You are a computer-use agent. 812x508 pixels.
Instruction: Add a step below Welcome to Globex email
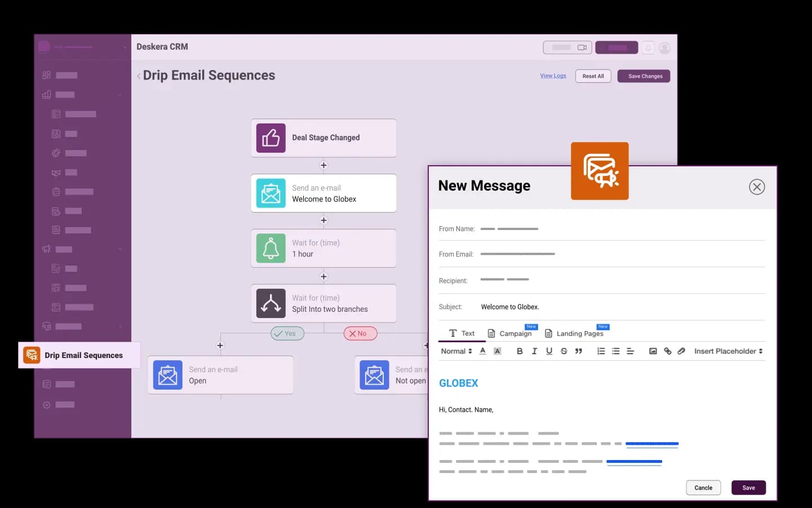[x=323, y=220]
